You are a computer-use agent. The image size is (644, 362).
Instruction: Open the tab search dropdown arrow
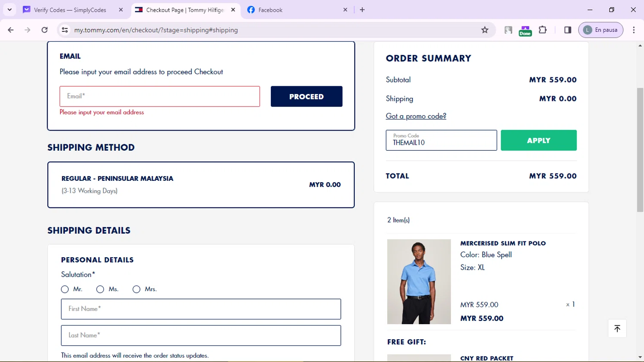click(x=9, y=9)
